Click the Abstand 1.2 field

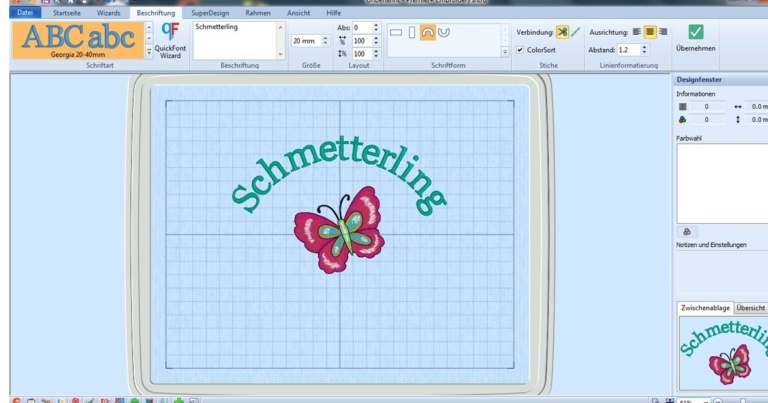click(x=628, y=50)
